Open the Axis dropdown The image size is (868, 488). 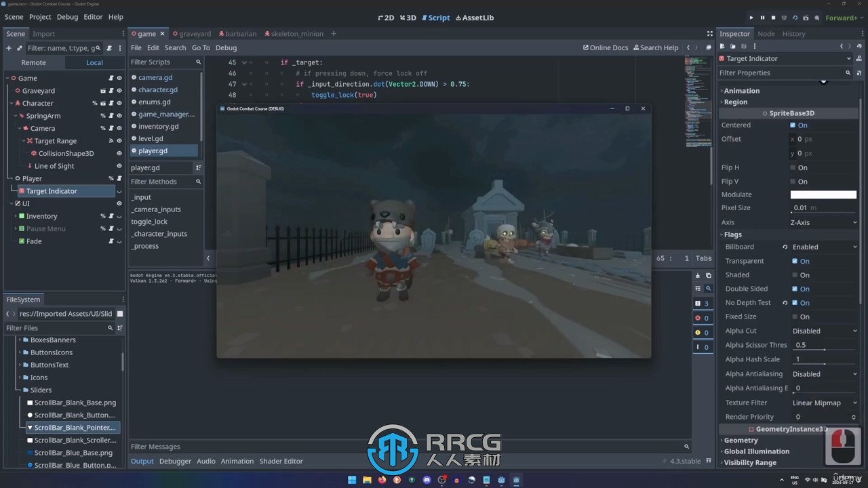click(824, 222)
